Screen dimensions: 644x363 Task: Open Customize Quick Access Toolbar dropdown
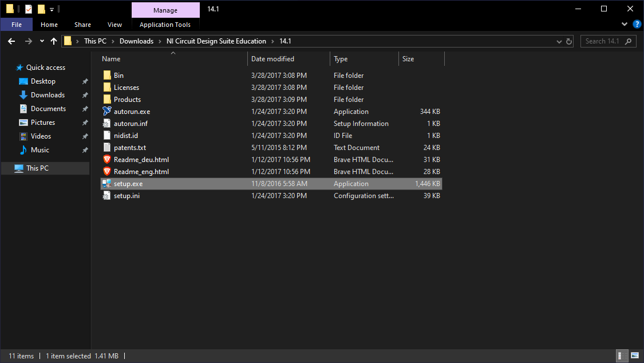[x=52, y=9]
